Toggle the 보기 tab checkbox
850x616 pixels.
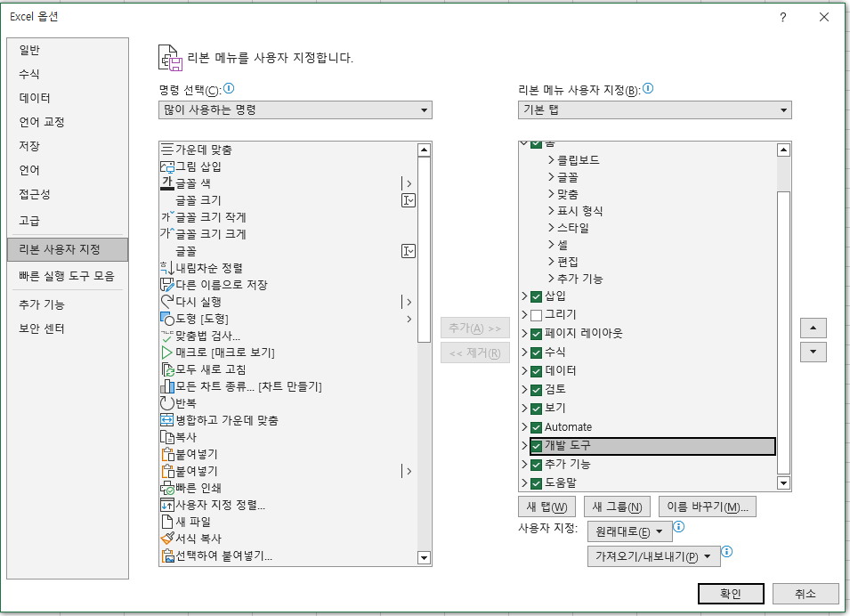(536, 409)
